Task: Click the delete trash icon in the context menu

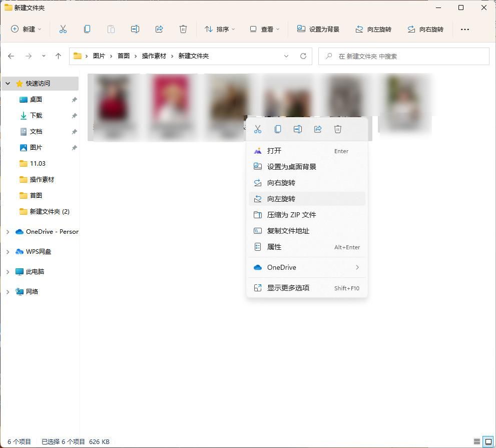Action: point(338,129)
